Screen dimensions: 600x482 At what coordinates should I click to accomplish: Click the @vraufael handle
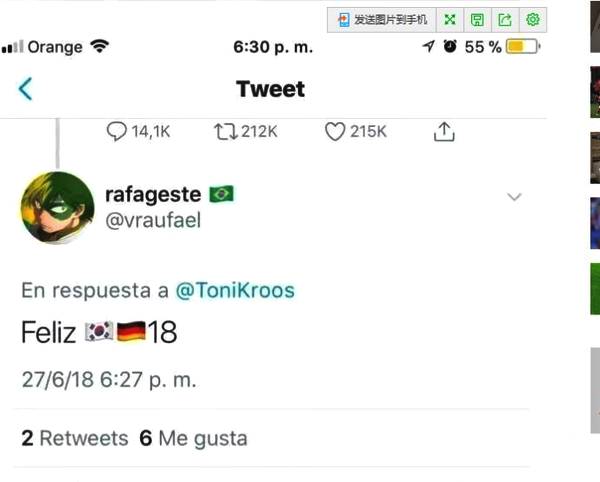click(153, 220)
